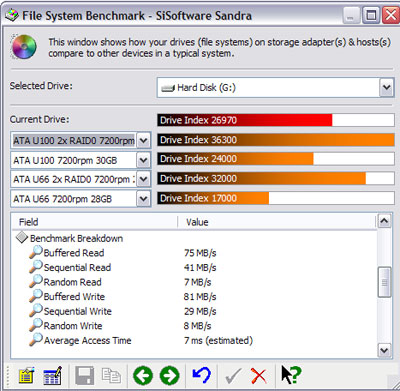Go back with the green left arrow
Screen dimensions: 400x391
[143, 376]
